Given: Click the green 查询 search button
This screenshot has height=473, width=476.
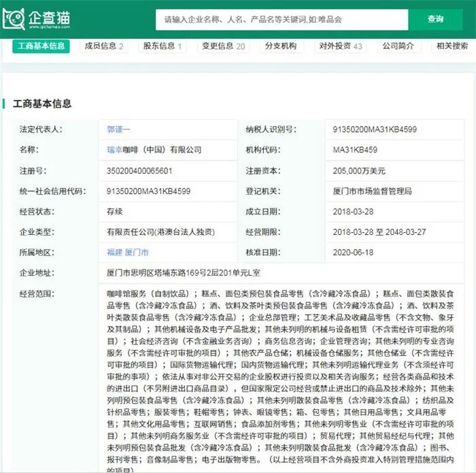Looking at the screenshot, I should click(x=435, y=20).
